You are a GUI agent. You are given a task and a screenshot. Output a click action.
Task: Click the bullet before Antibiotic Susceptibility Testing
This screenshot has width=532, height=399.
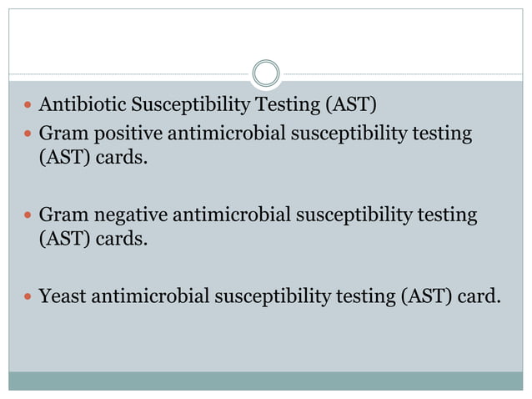point(29,106)
